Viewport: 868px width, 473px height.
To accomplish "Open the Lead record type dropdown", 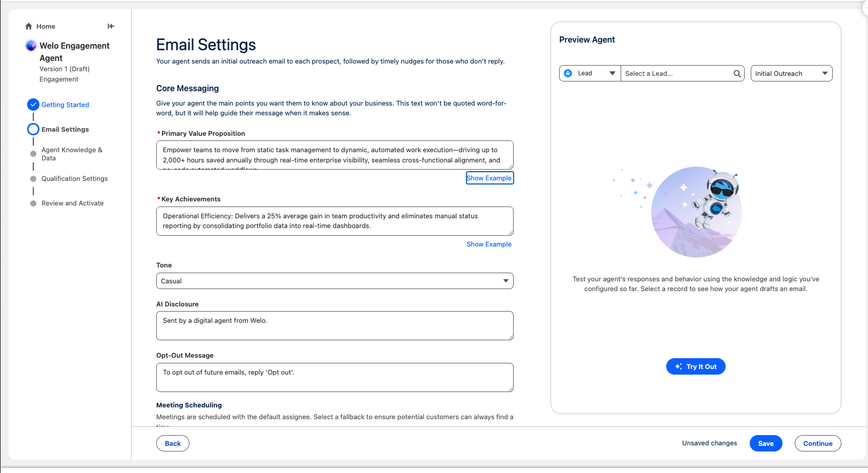I will point(590,73).
